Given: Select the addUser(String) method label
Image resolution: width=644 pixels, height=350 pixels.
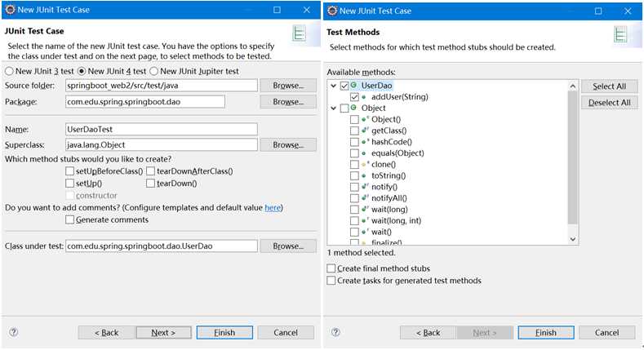Looking at the screenshot, I should (400, 97).
